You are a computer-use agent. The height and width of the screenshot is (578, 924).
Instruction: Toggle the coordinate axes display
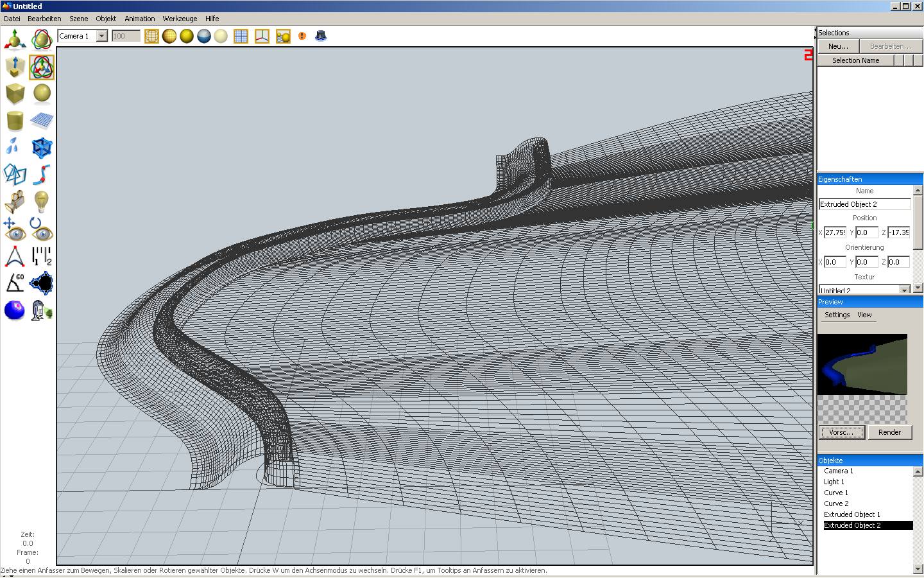coord(262,36)
